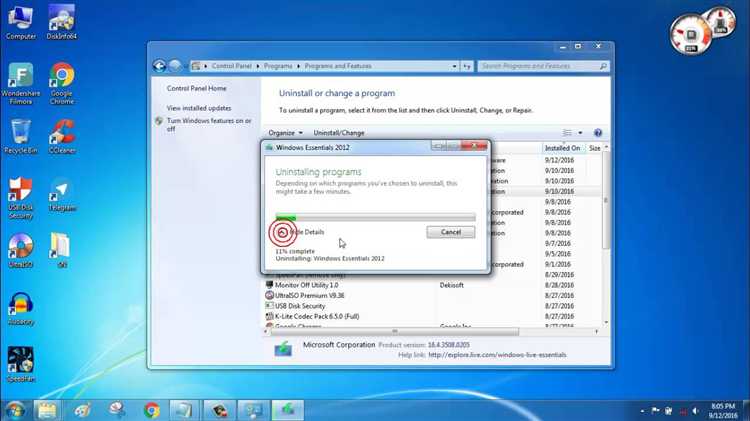Screen dimensions: 750x421
Task: Open the Help question-mark icon
Action: coord(598,133)
